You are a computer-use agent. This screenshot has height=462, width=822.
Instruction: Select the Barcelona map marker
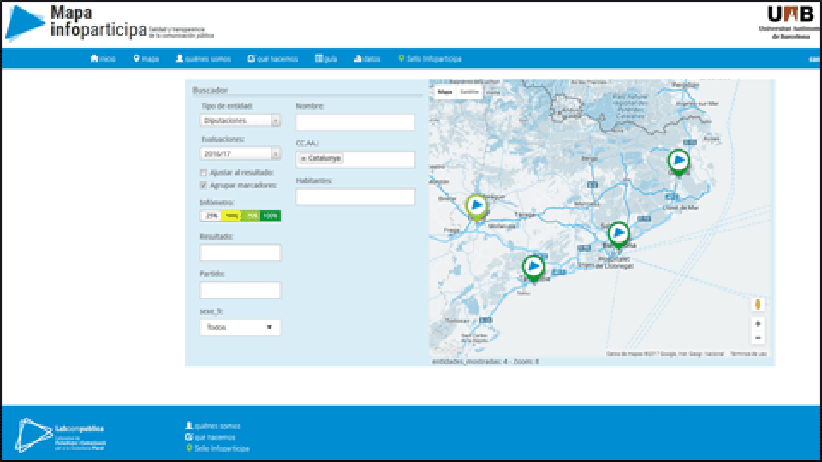point(618,233)
